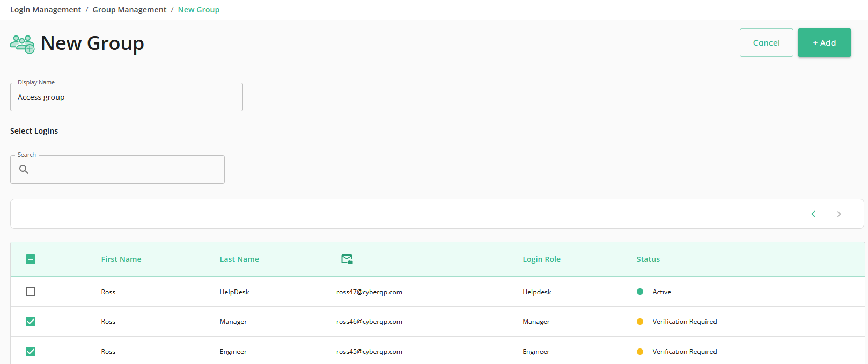Uncheck the Ross Engineer row checkbox
Viewport: 868px width, 364px height.
tap(31, 352)
